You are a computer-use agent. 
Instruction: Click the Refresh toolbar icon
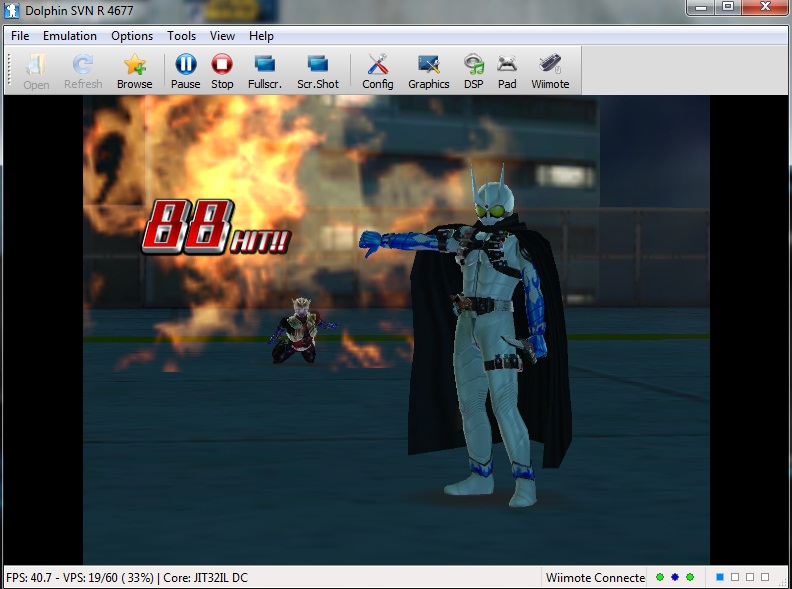83,71
